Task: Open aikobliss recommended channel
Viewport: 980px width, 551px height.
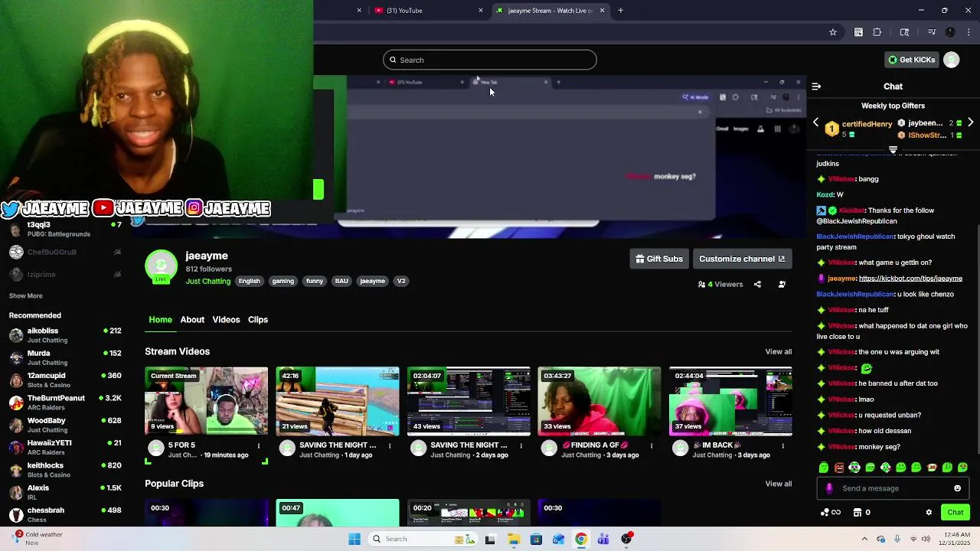Action: point(65,335)
